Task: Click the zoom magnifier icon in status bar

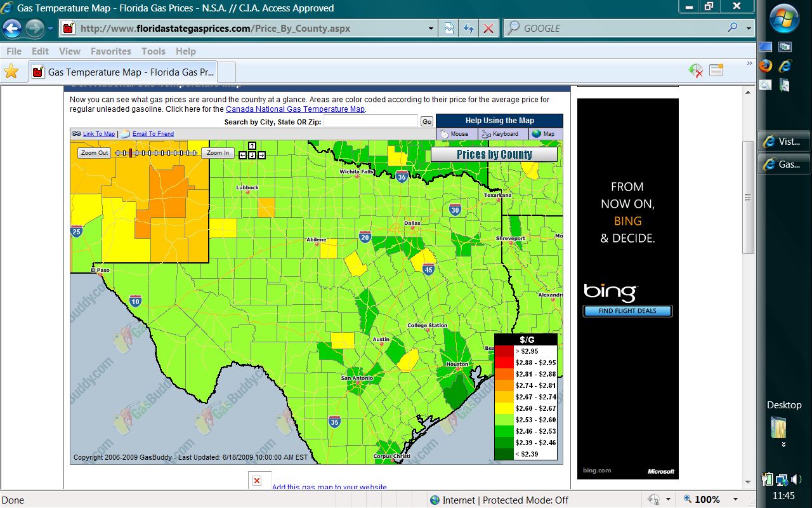Action: [688, 500]
